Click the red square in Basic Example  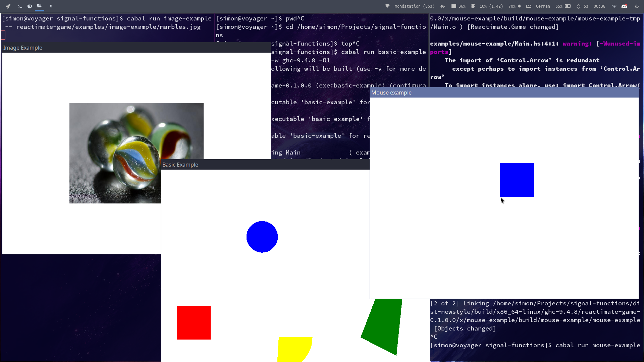pos(194,322)
